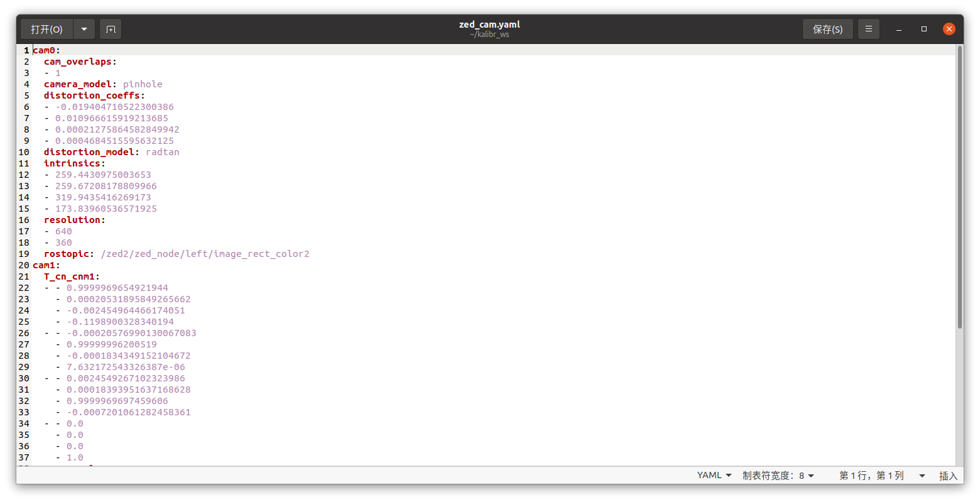The width and height of the screenshot is (980, 502).
Task: Click value 0.00021275864582849942
Action: pos(117,129)
